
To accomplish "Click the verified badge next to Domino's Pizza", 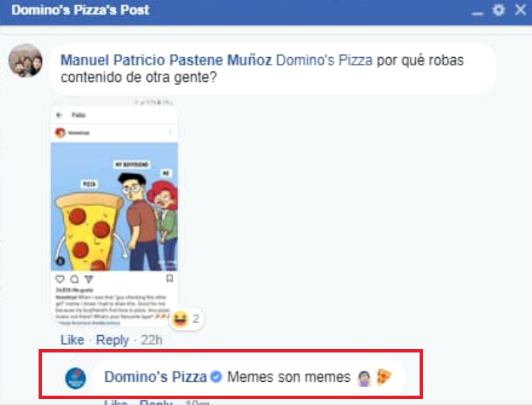I will 216,376.
